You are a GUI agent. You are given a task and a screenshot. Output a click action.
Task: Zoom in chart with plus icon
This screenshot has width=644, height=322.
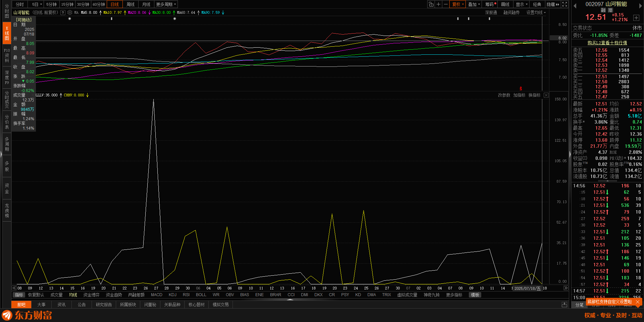[438, 4]
